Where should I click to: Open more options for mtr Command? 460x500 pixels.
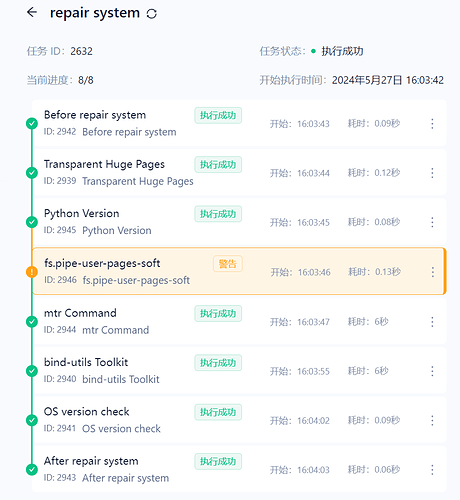click(432, 322)
